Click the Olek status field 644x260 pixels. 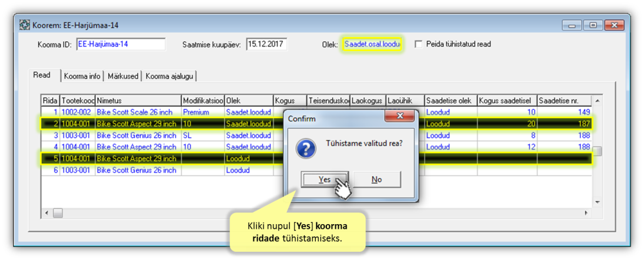click(x=372, y=44)
